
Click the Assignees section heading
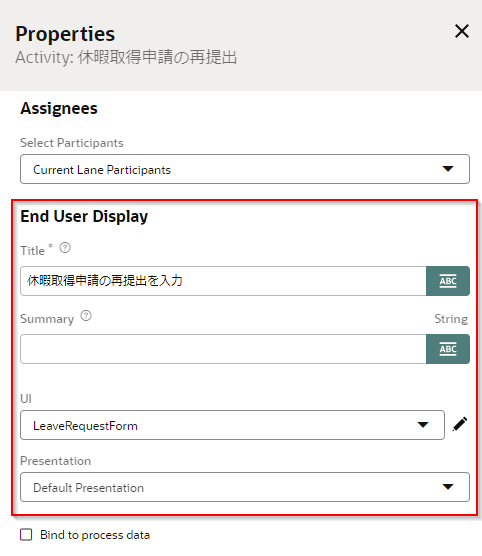pyautogui.click(x=59, y=108)
